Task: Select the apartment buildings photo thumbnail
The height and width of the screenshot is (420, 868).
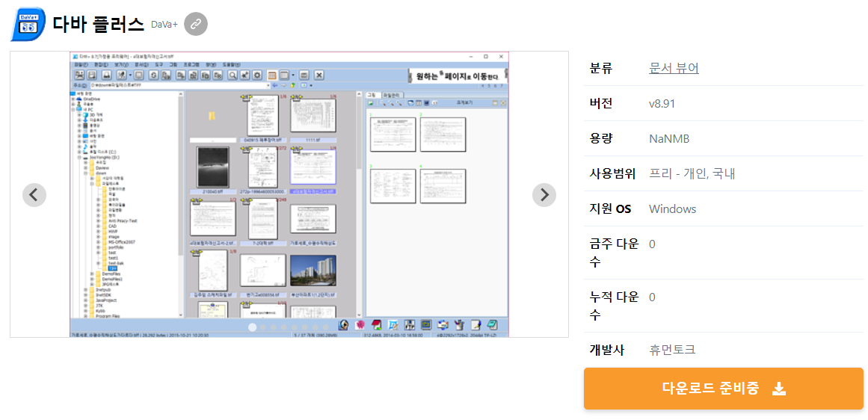Action: click(x=313, y=270)
